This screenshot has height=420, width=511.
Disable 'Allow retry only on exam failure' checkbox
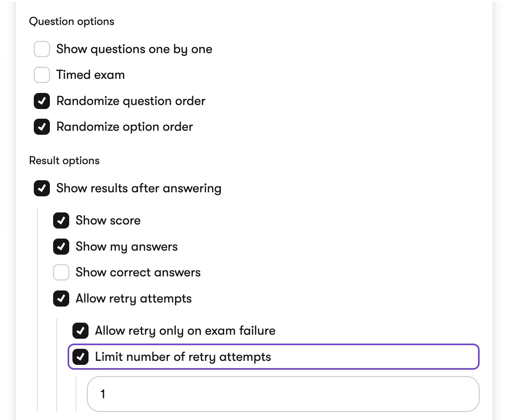(80, 331)
